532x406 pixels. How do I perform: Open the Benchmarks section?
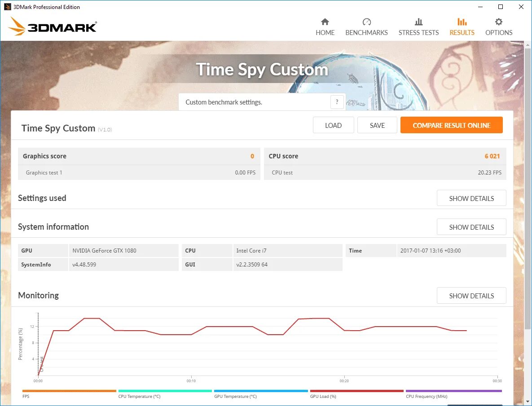(366, 27)
